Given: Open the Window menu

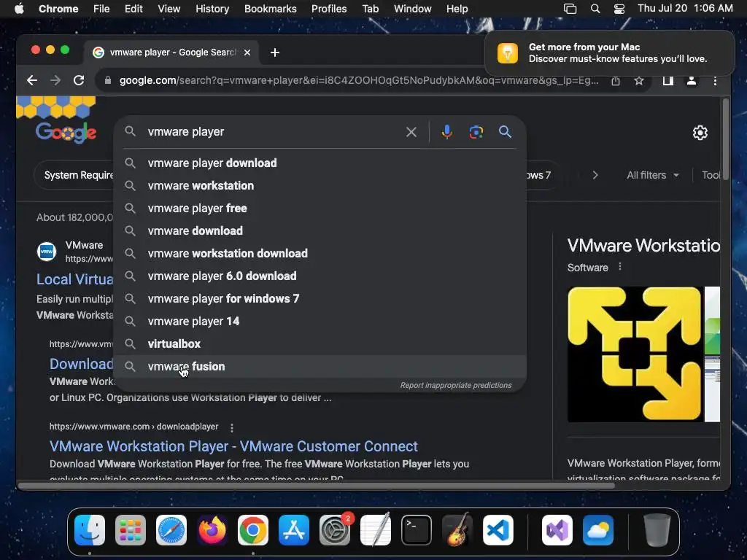Looking at the screenshot, I should 413,9.
